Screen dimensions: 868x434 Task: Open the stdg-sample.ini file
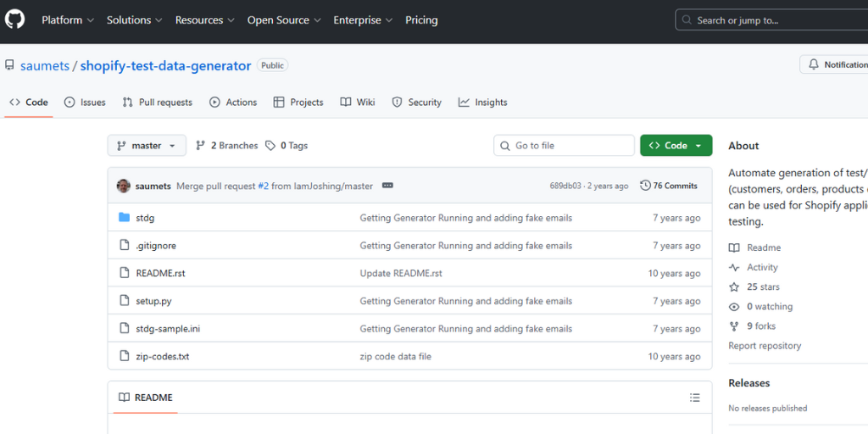[169, 329]
